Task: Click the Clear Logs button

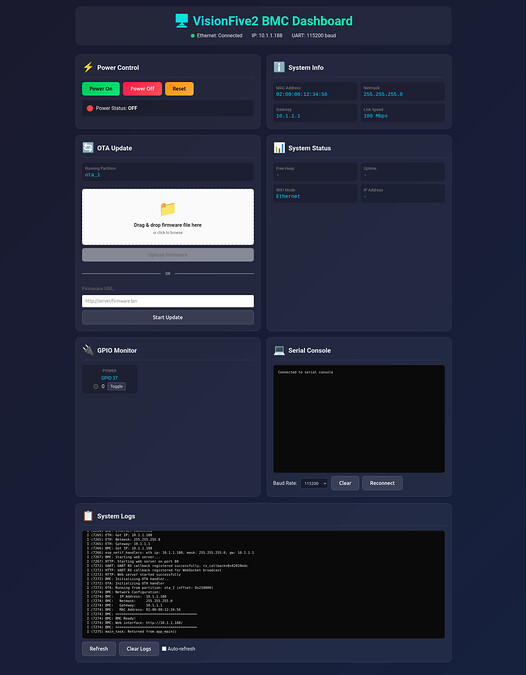Action: coord(139,649)
